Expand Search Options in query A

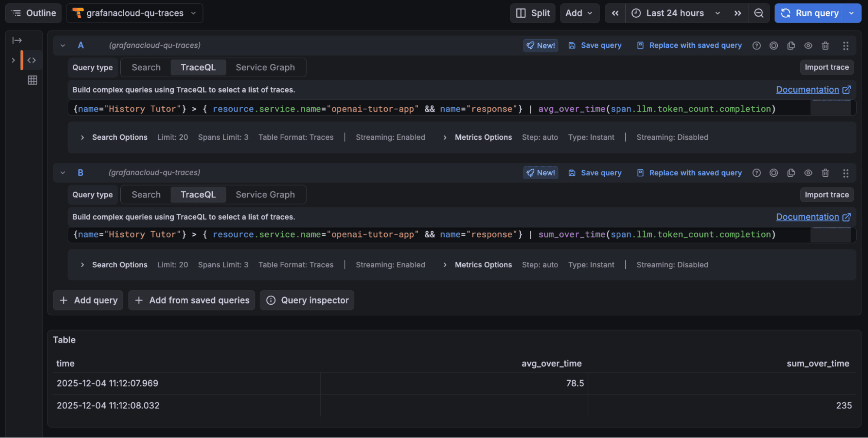[x=114, y=137]
